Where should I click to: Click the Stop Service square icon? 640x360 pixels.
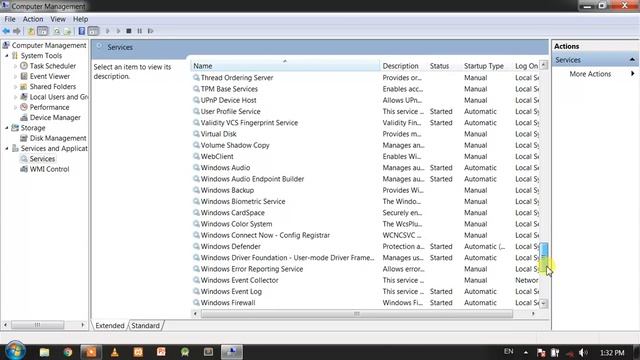point(129,31)
